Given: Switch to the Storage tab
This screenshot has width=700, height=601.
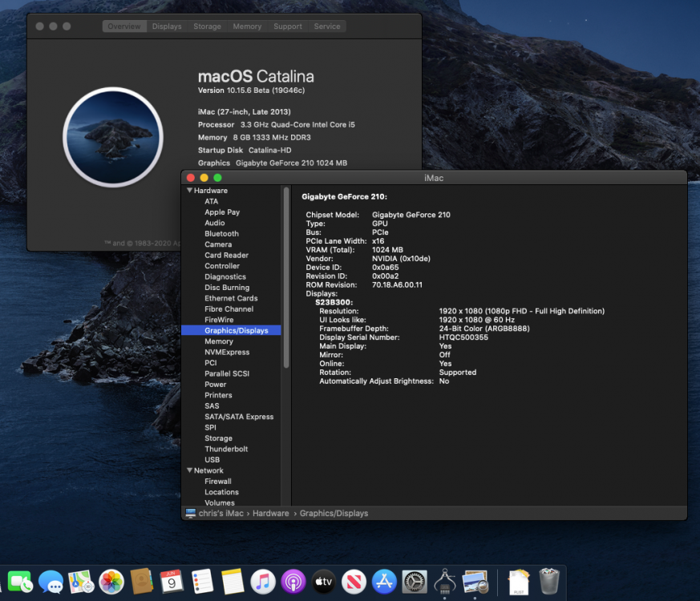Looking at the screenshot, I should 207,26.
